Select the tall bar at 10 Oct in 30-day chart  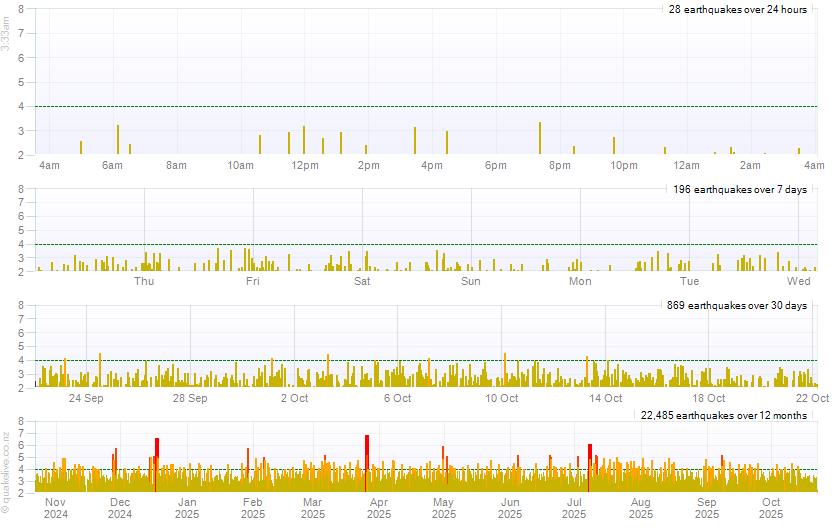(505, 369)
